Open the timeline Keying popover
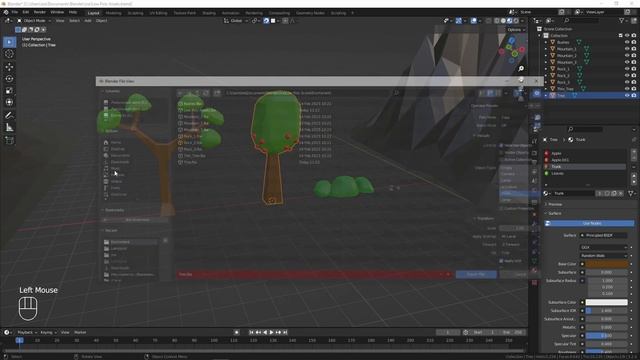Image resolution: width=640 pixels, height=360 pixels. 48,332
